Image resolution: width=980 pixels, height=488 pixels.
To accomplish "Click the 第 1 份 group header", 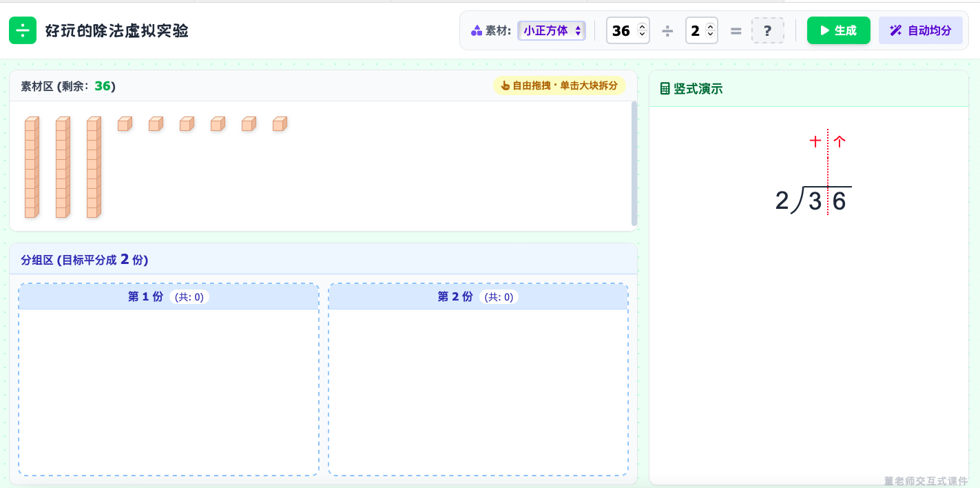I will point(169,297).
